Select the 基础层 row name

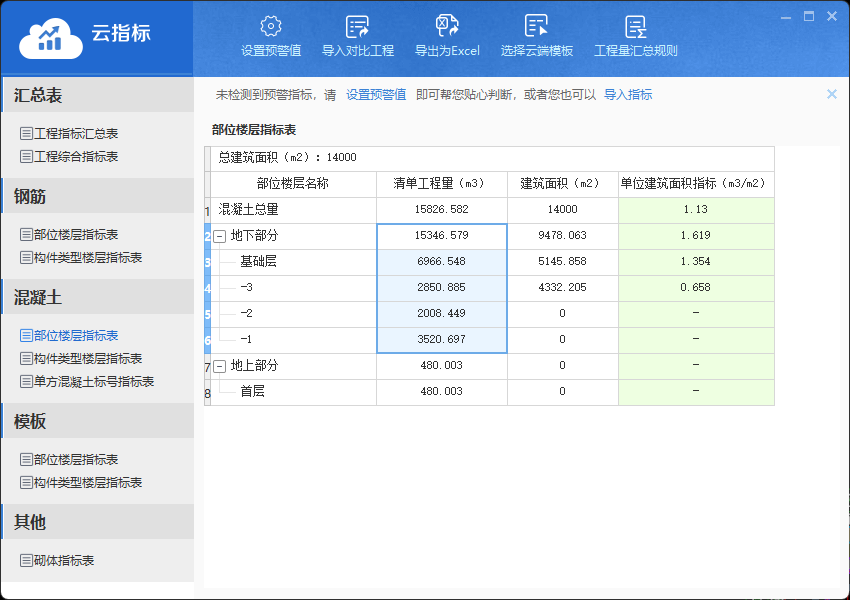click(258, 261)
